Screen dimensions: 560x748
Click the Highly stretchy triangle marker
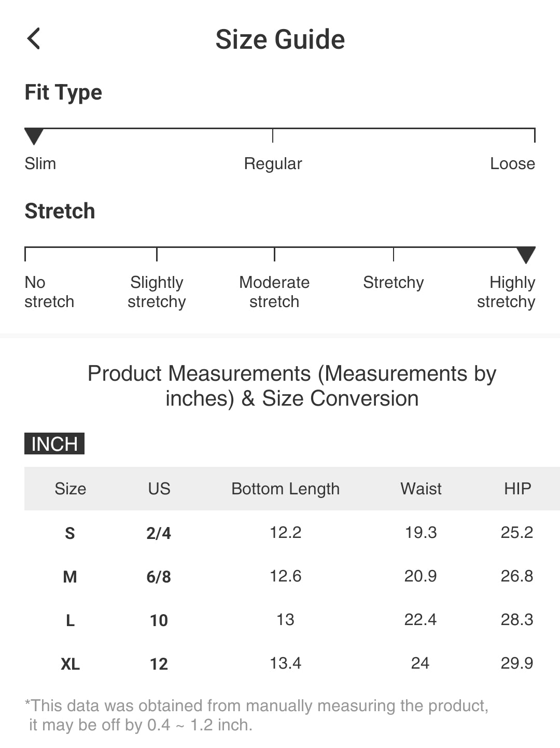526,255
